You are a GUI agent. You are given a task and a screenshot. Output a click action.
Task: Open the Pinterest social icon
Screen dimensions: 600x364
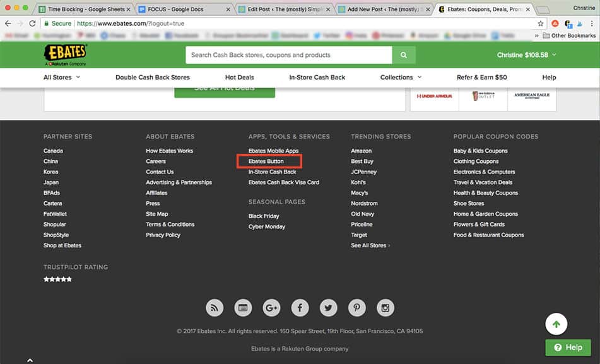point(356,308)
